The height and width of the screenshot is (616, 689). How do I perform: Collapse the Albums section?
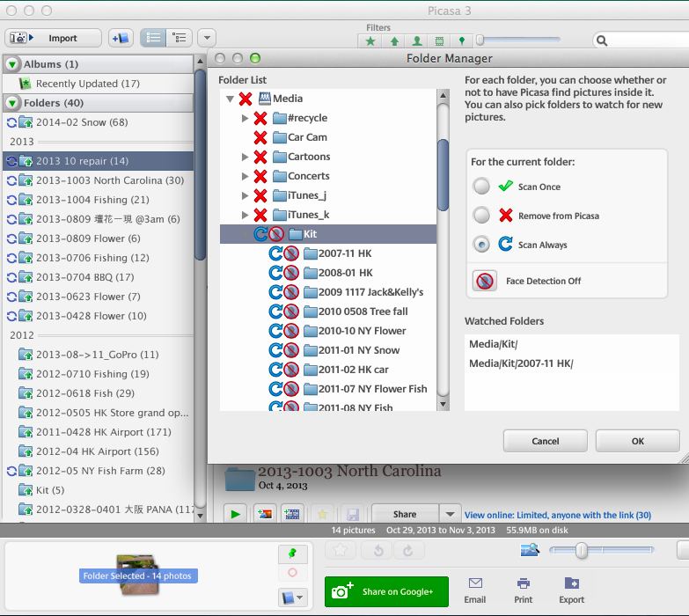(x=12, y=64)
